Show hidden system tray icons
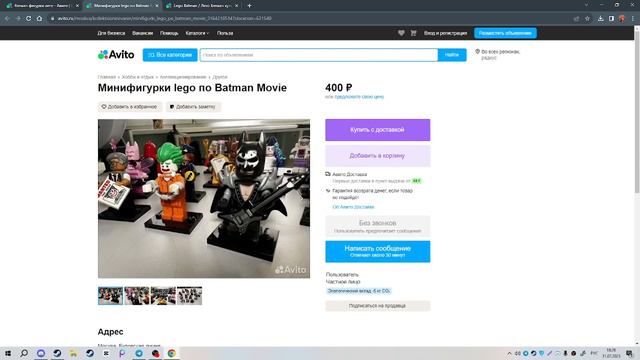640x360 pixels. click(x=509, y=353)
